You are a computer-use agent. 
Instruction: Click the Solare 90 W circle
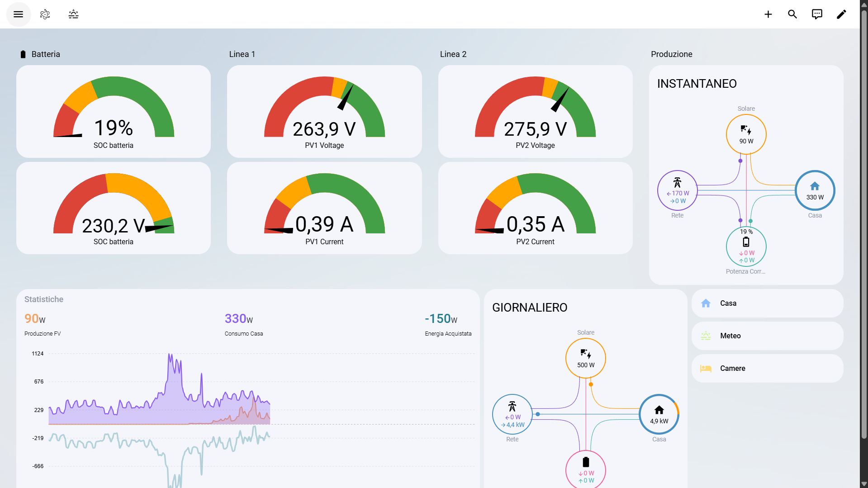746,134
